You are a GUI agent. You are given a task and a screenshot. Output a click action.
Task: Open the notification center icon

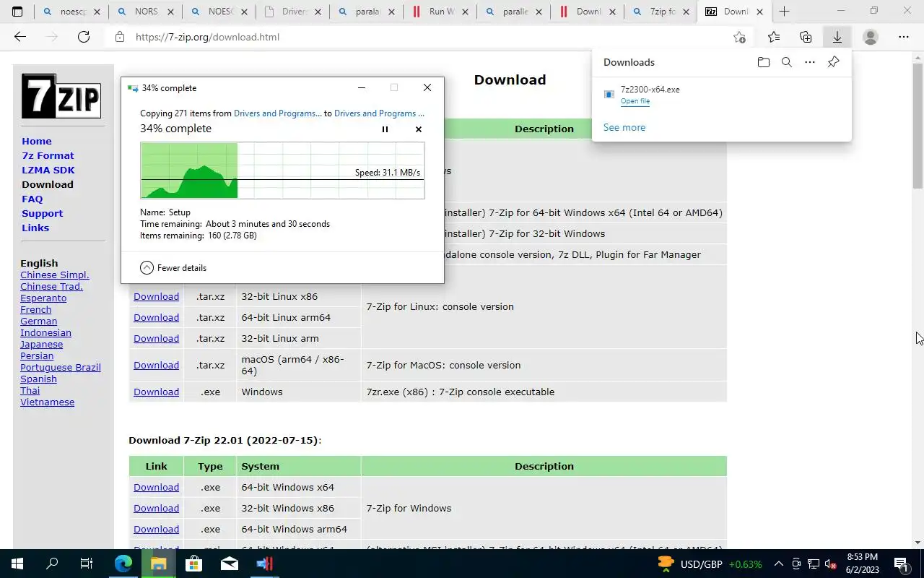point(901,564)
